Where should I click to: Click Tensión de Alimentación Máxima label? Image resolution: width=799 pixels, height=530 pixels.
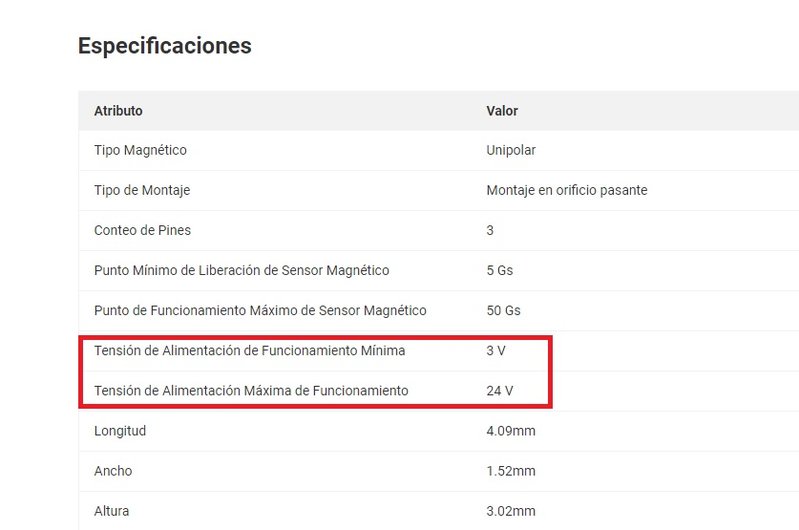[x=251, y=391]
